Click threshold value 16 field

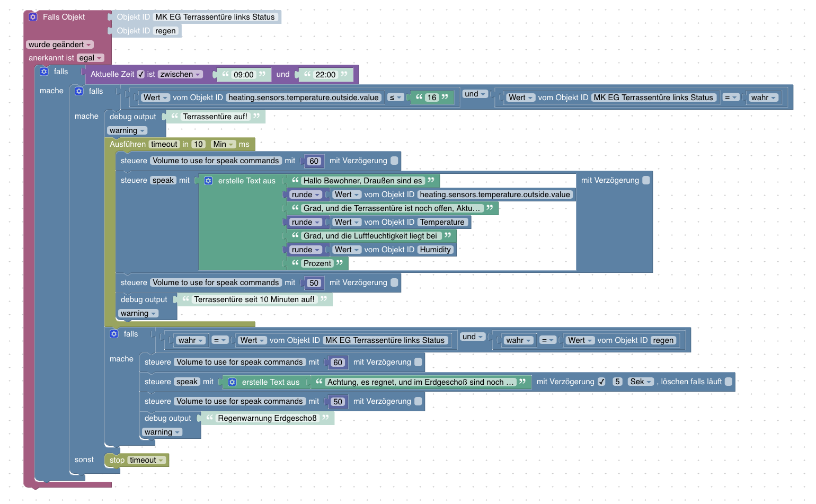432,98
